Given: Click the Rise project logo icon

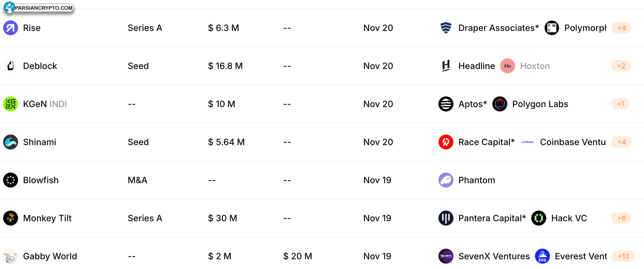Looking at the screenshot, I should 11,28.
